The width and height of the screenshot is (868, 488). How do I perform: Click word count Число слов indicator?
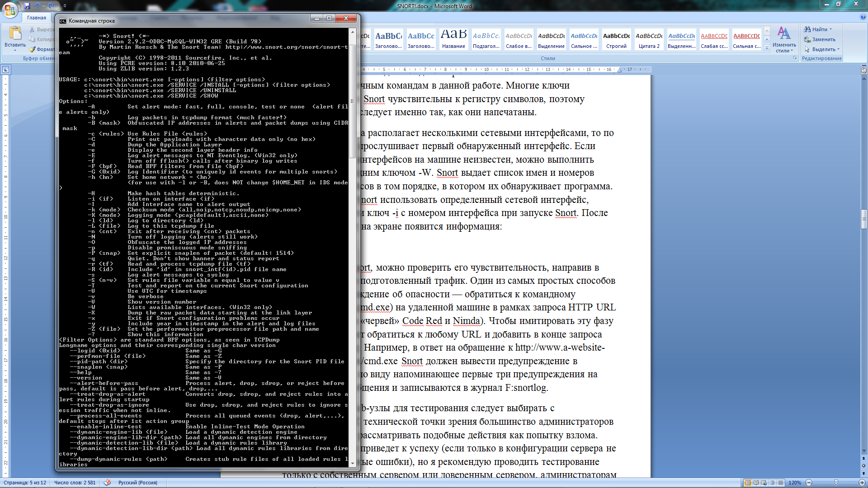pyautogui.click(x=75, y=483)
